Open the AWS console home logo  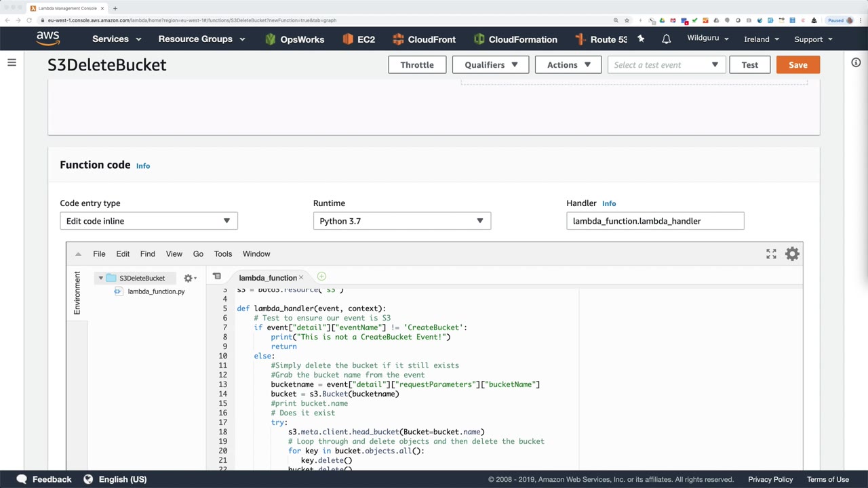click(x=48, y=39)
